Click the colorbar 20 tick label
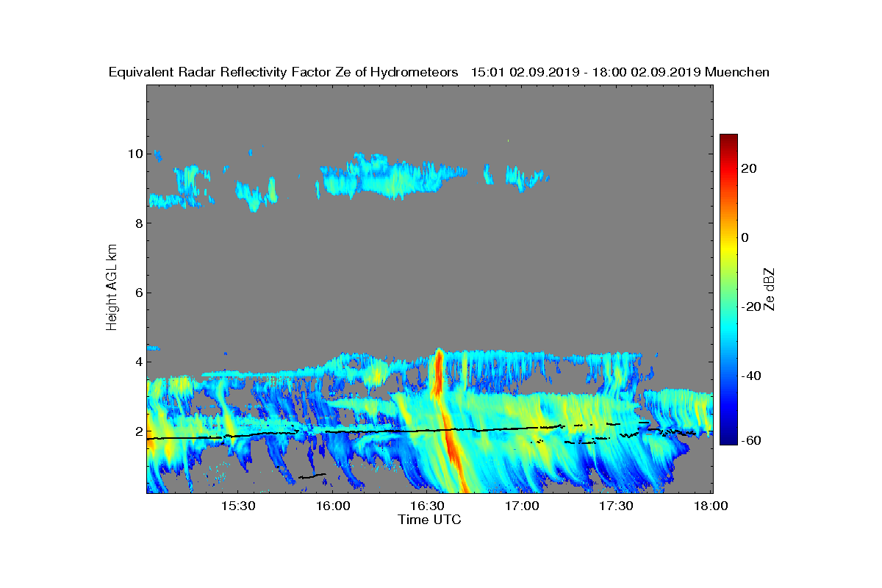 click(x=749, y=168)
